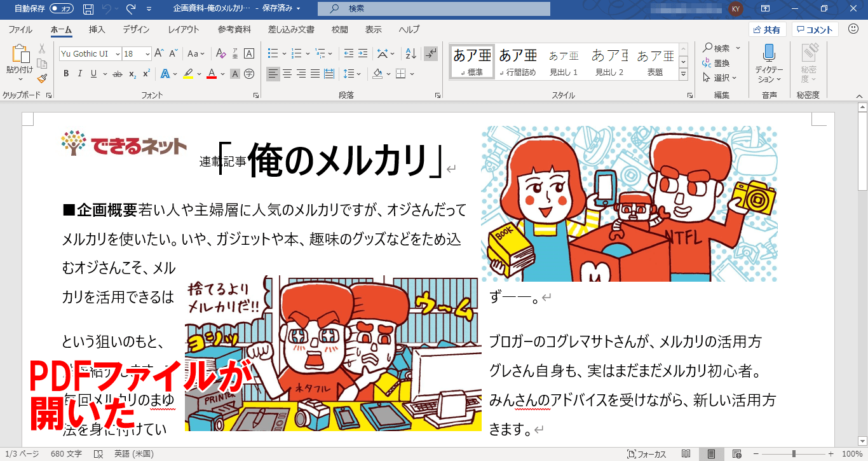The height and width of the screenshot is (461, 868).
Task: Click the Copy icon in clipboard group
Action: tap(42, 63)
